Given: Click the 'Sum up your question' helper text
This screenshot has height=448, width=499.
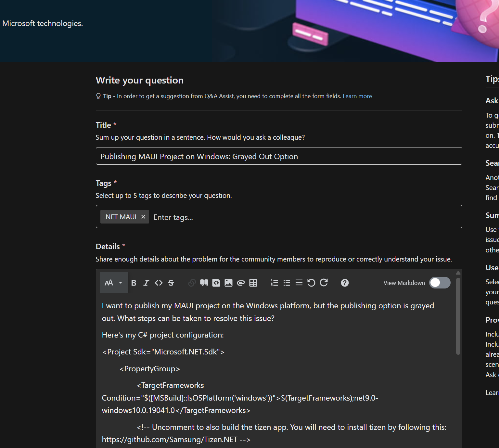Looking at the screenshot, I should (200, 137).
